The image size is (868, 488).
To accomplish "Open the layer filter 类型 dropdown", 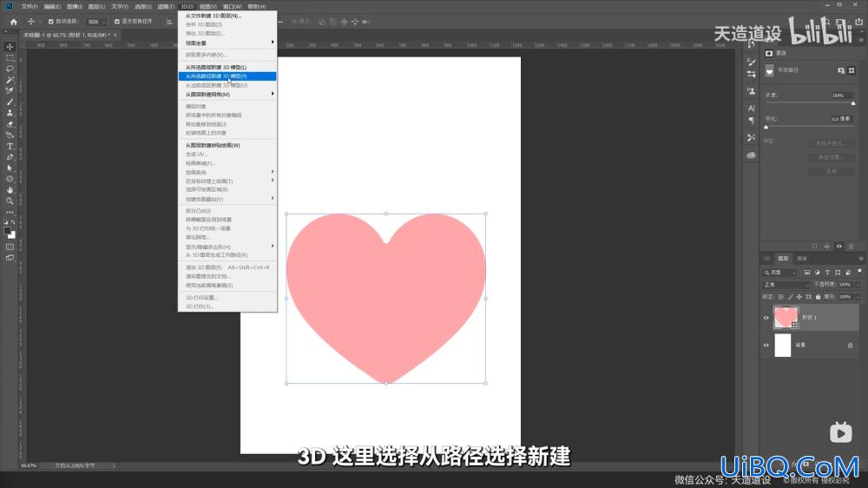I will (780, 273).
